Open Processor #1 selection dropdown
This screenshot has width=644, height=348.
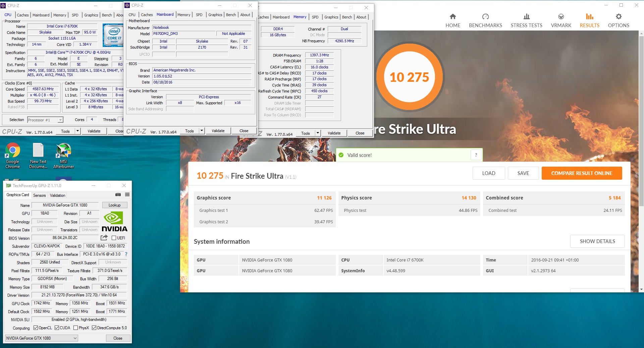pyautogui.click(x=45, y=120)
